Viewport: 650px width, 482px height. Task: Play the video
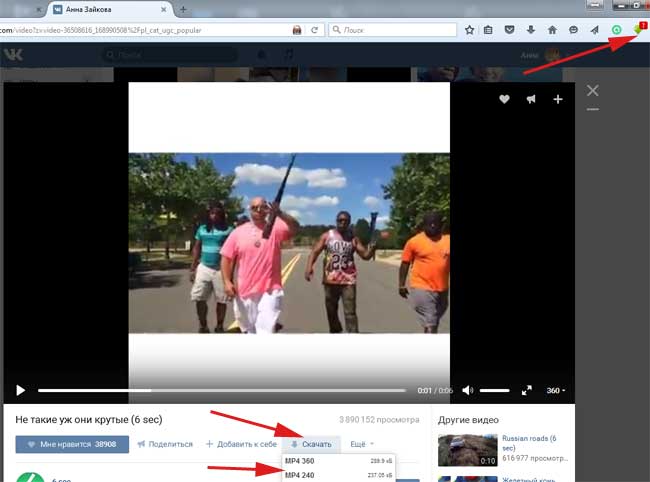pos(18,390)
